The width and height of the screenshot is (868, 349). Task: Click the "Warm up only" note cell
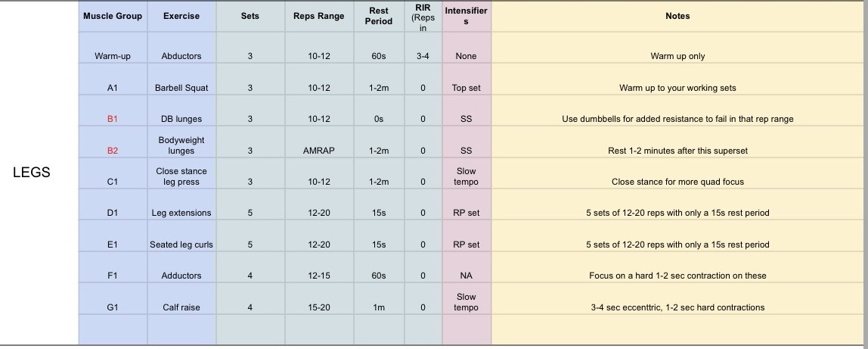[x=677, y=56]
